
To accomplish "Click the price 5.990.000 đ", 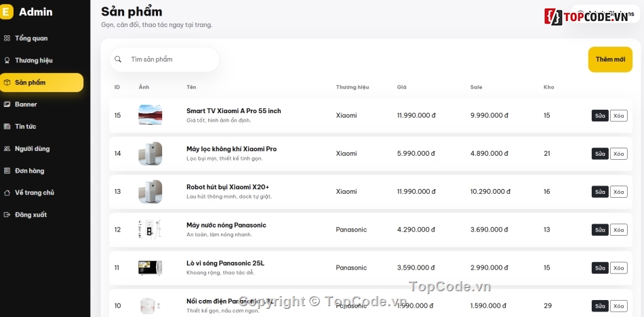I will [416, 154].
